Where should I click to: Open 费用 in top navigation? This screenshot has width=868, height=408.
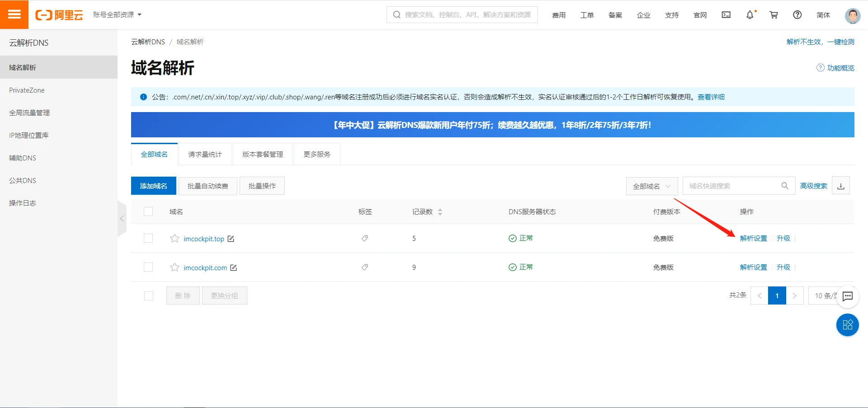pos(559,15)
